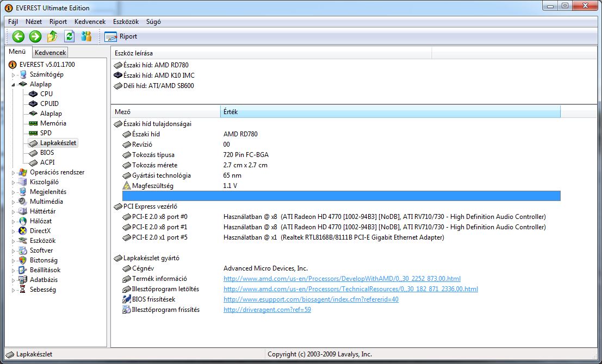Image resolution: width=602 pixels, height=364 pixels.
Task: Open the BIOS tree item
Action: (x=47, y=153)
